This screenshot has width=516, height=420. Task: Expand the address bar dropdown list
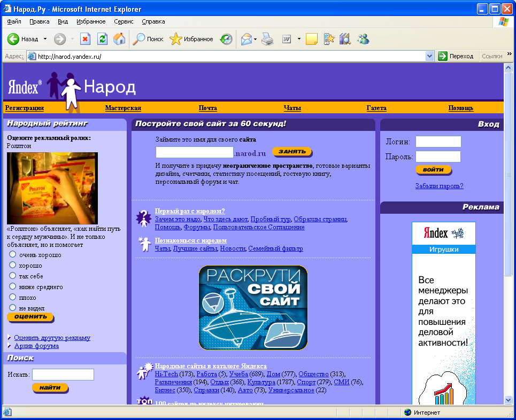(x=429, y=56)
